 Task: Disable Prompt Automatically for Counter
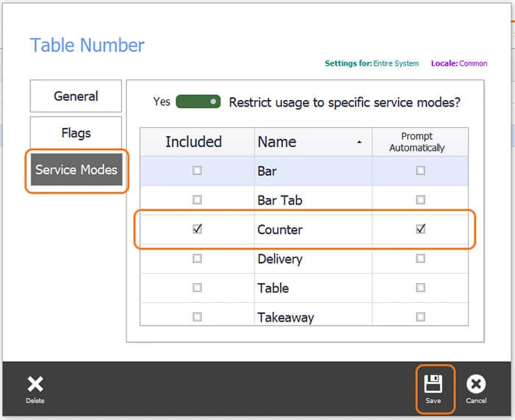click(420, 229)
